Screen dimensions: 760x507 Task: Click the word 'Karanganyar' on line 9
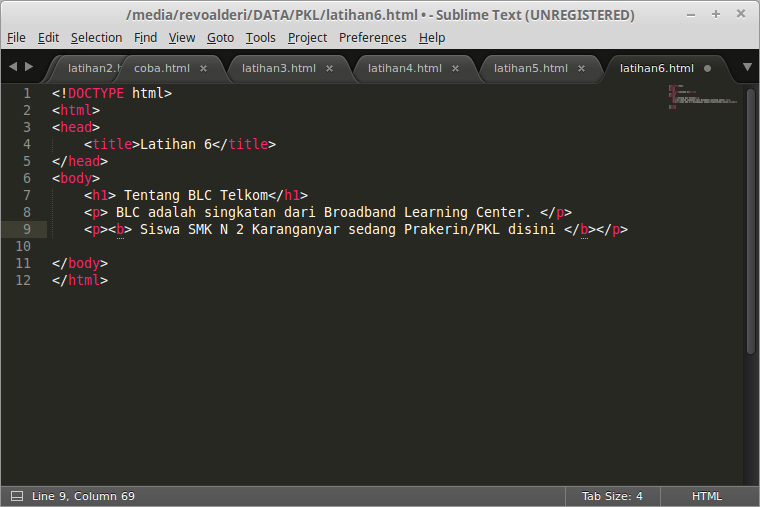296,229
